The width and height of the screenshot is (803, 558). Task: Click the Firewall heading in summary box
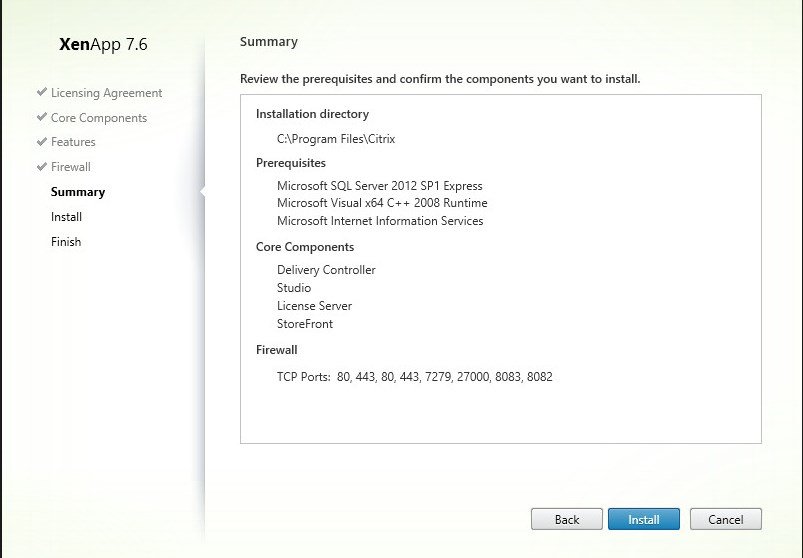(x=277, y=350)
